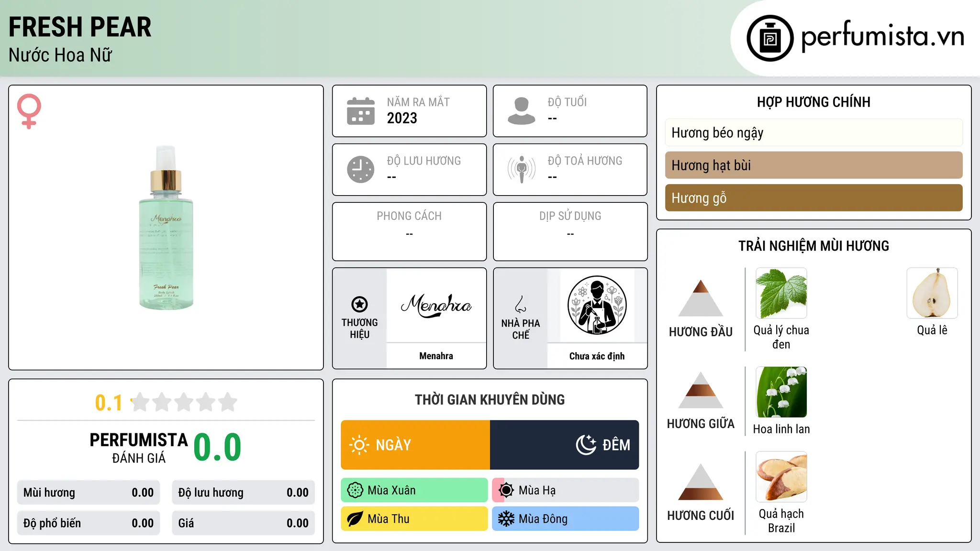This screenshot has width=980, height=551.
Task: Click the orange 0.1 rating value
Action: (109, 403)
